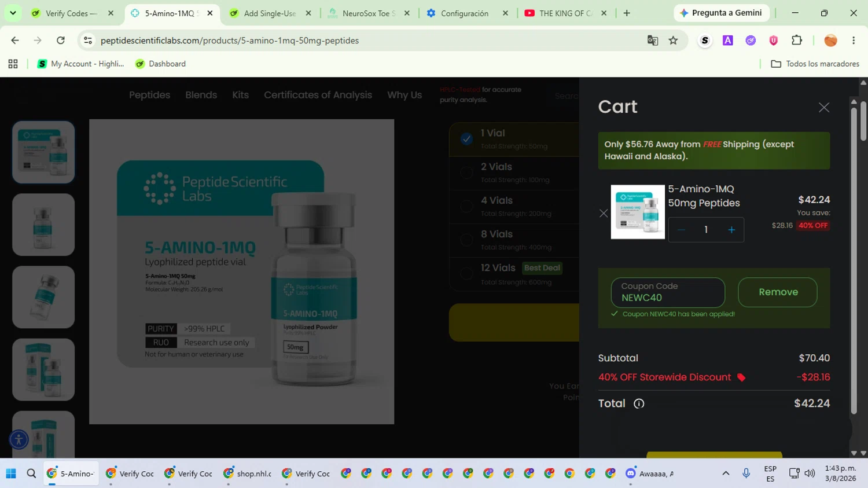Viewport: 868px width, 488px height.
Task: Open the Total info icon
Action: (639, 403)
